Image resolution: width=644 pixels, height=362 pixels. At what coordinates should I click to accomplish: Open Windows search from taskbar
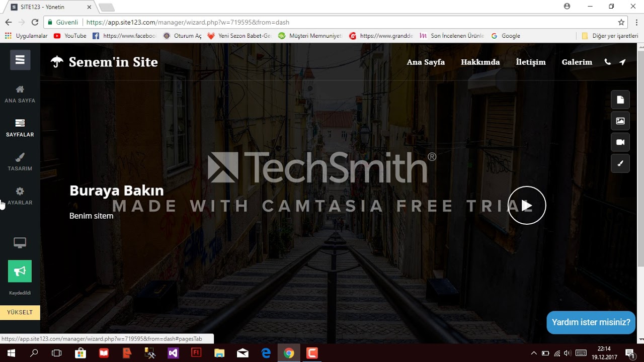click(x=34, y=353)
